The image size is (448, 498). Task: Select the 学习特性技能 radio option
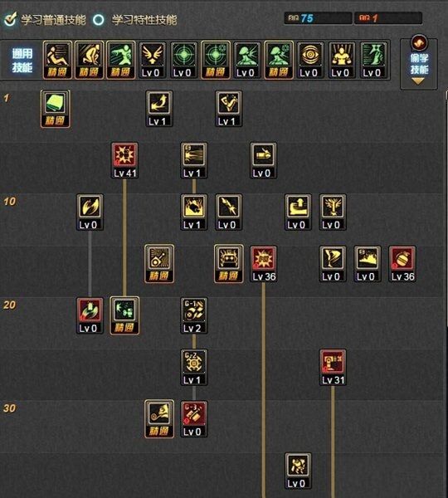point(99,20)
